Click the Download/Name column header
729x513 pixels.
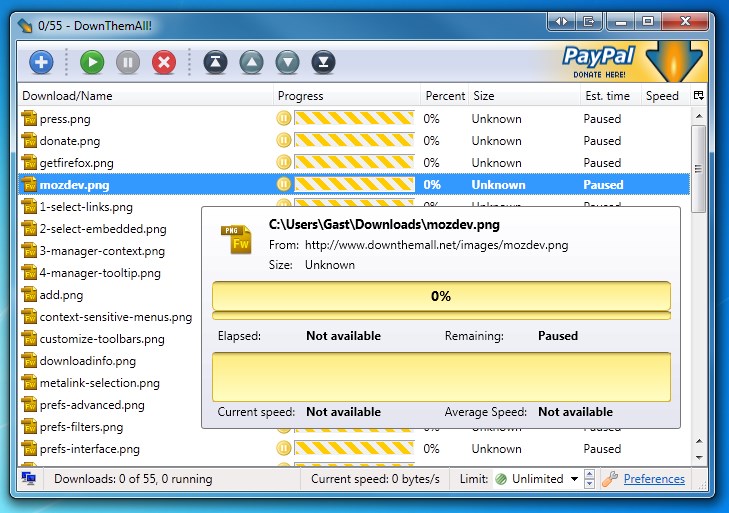pos(145,96)
